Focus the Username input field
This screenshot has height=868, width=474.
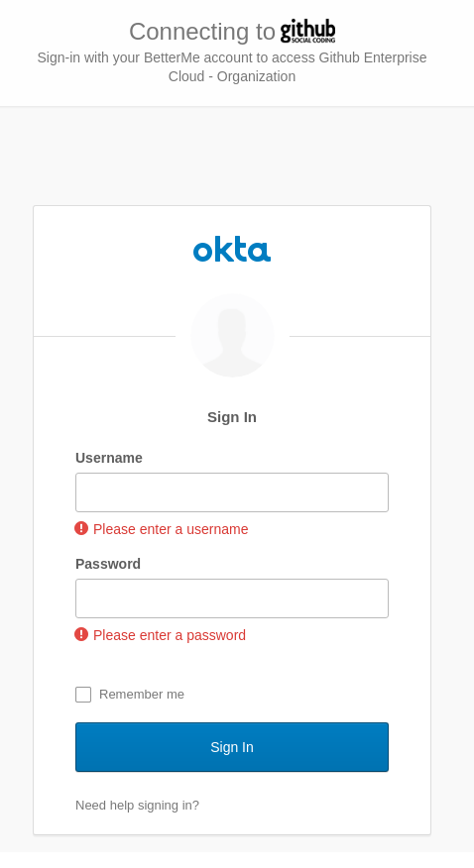(x=232, y=492)
